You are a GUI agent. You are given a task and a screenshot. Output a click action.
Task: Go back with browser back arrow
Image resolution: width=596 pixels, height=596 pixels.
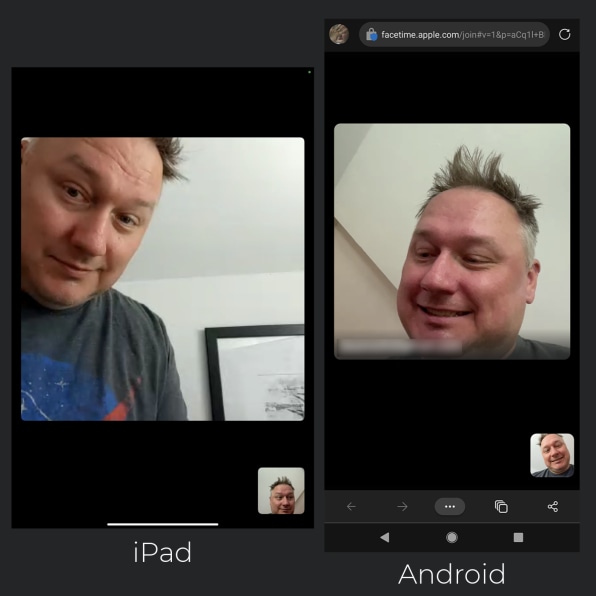(x=351, y=506)
